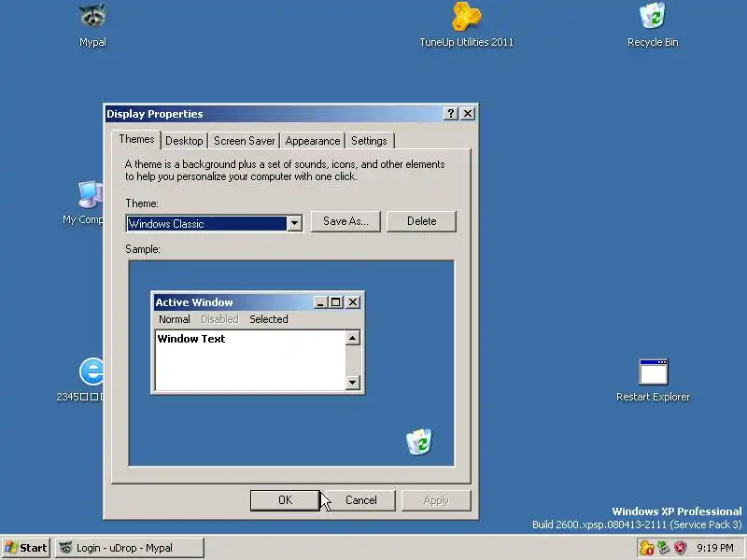The image size is (747, 560).
Task: Click the Window Text sample area
Action: pos(250,360)
